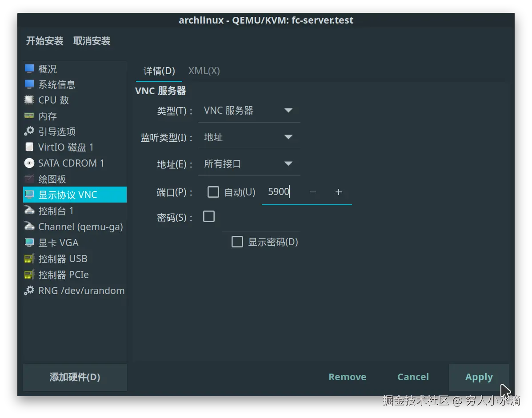532x418 pixels.
Task: Increase port number with plus stepper
Action: coord(338,191)
